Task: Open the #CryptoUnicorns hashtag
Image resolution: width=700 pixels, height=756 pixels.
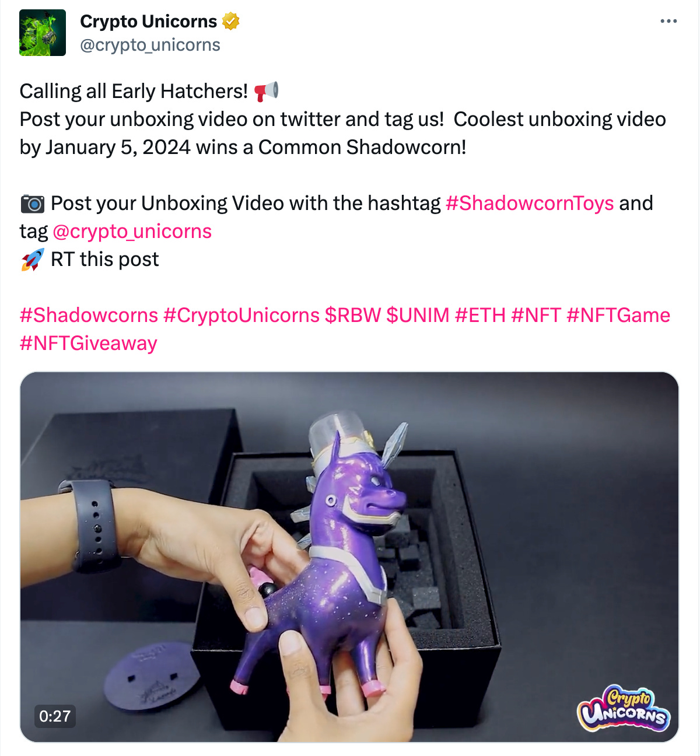Action: click(242, 315)
